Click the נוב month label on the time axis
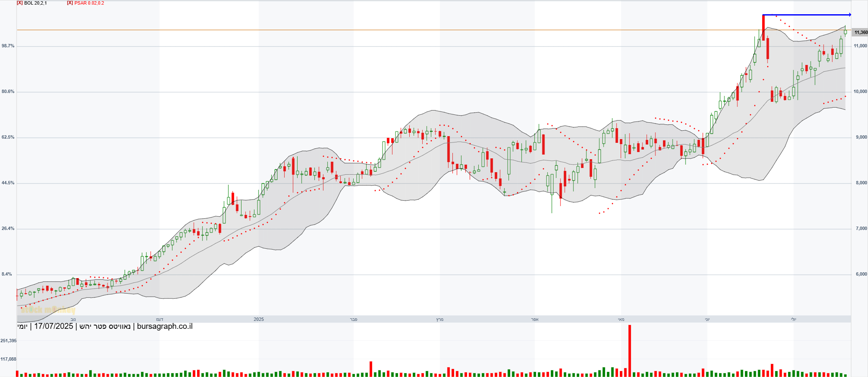Viewport: 868px width, 377px height. tap(73, 319)
